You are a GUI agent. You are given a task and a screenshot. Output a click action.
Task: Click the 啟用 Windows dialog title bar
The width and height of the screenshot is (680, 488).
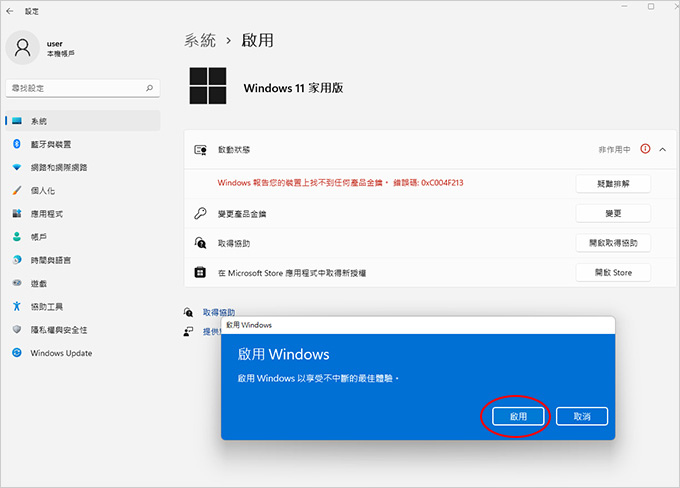click(418, 325)
